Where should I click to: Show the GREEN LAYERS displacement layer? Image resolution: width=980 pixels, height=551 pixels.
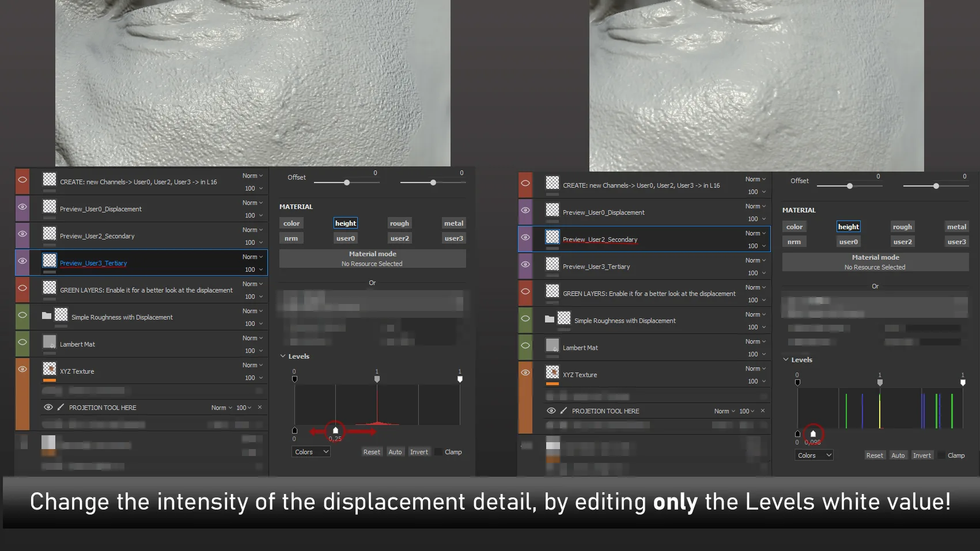22,288
